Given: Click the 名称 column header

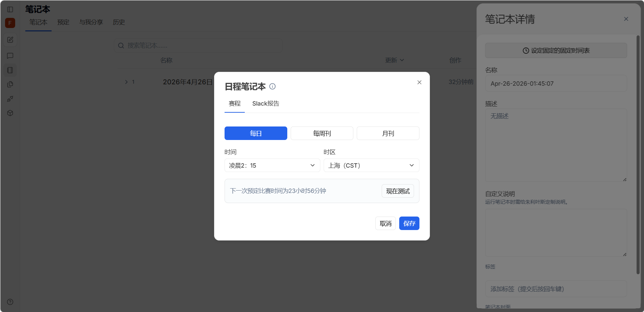Looking at the screenshot, I should coord(166,60).
